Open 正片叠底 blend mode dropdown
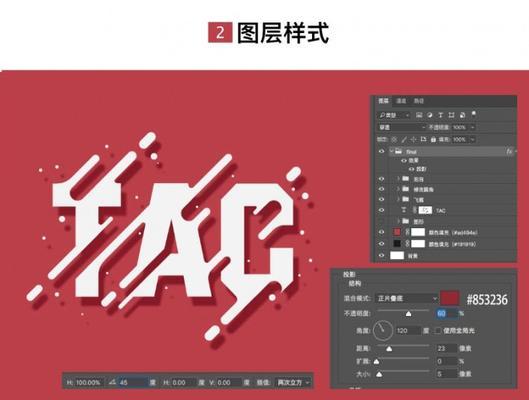The image size is (529, 400). click(x=406, y=298)
